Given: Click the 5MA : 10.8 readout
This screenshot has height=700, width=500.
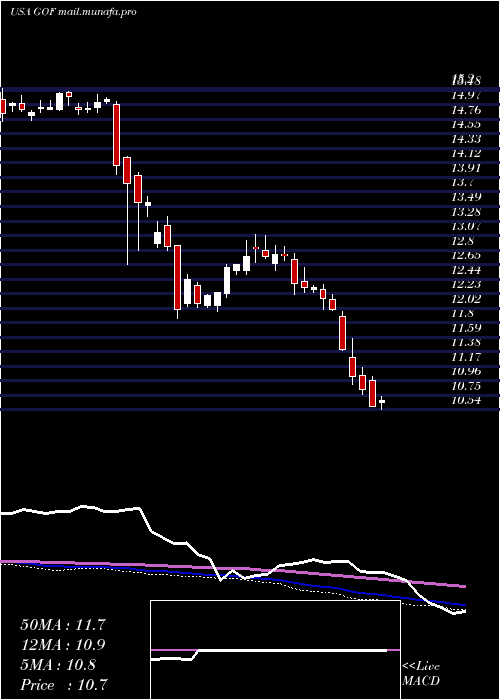Looking at the screenshot, I should [x=58, y=665].
